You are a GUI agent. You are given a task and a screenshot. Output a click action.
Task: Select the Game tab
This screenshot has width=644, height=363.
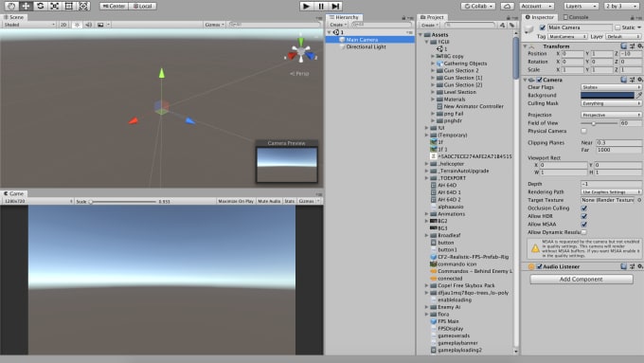[x=13, y=193]
